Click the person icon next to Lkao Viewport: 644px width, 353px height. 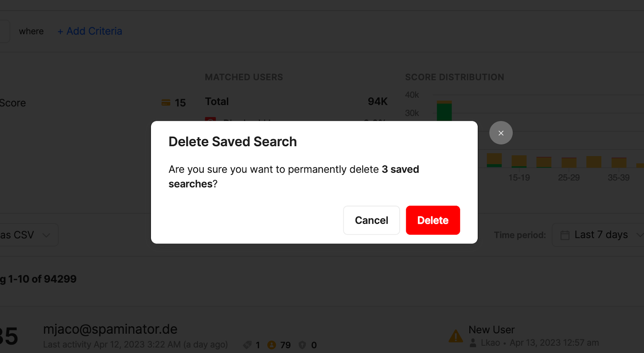click(x=473, y=343)
